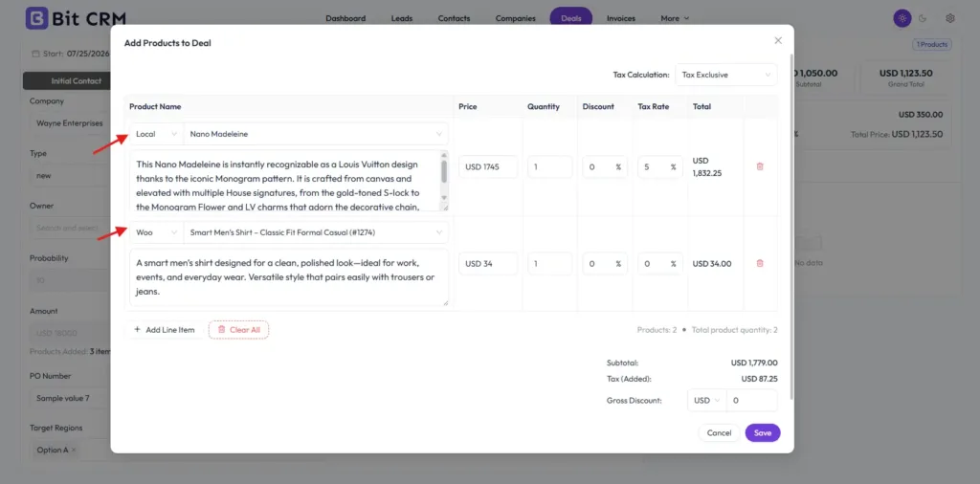Click the Products badge in background
This screenshot has height=484, width=980.
(x=932, y=44)
